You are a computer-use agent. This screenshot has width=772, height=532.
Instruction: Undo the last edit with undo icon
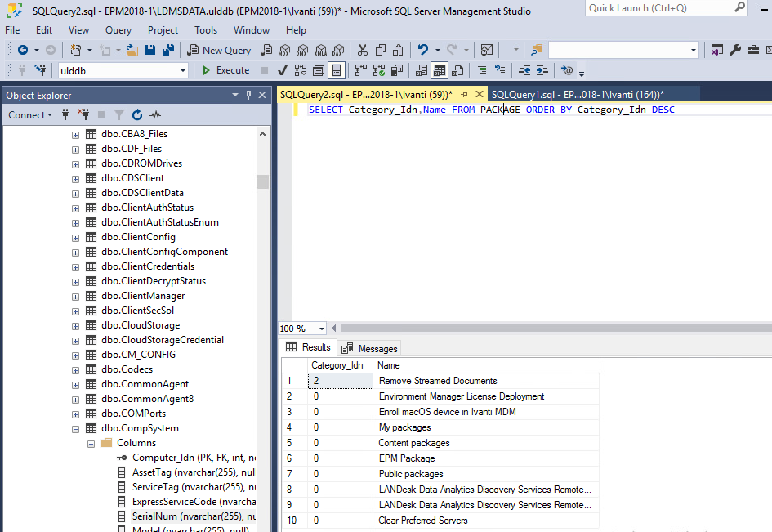[x=424, y=50]
